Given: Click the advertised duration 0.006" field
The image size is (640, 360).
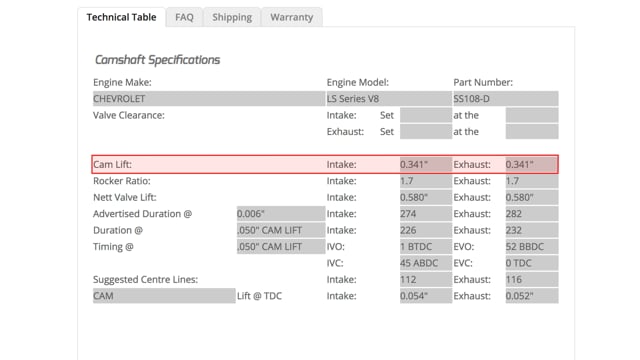Looking at the screenshot, I should 281,214.
